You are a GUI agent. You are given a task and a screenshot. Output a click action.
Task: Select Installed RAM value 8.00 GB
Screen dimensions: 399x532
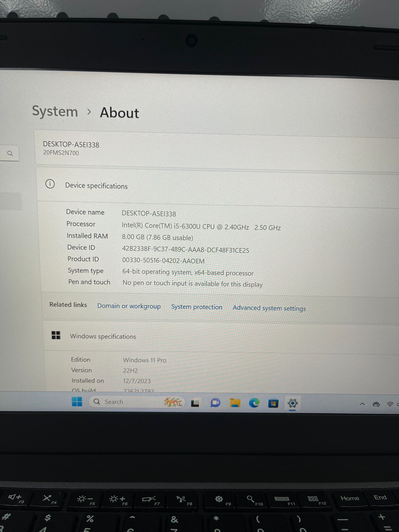tap(133, 237)
